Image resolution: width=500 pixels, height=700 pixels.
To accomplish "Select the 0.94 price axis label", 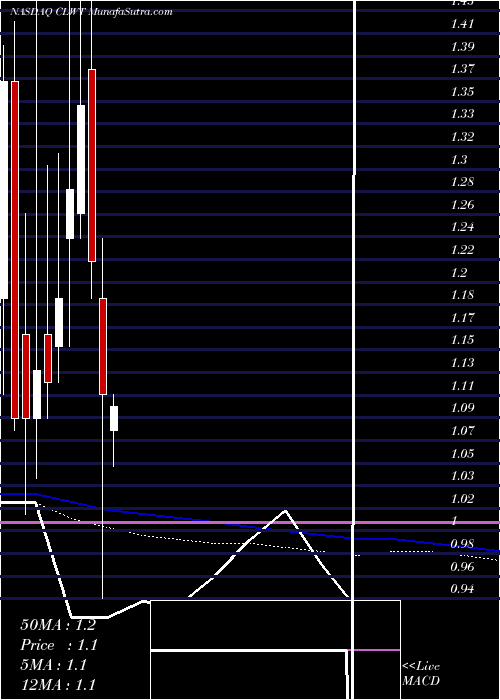I will click(462, 589).
